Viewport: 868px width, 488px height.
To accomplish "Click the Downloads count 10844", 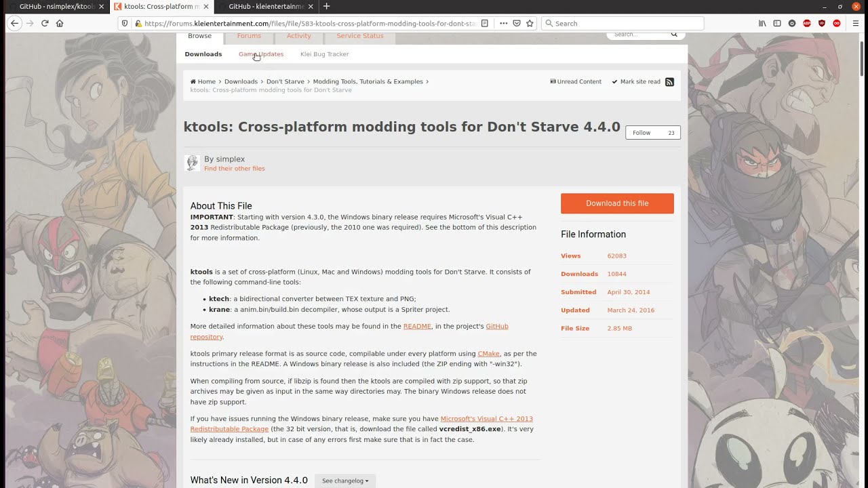I will pyautogui.click(x=616, y=274).
